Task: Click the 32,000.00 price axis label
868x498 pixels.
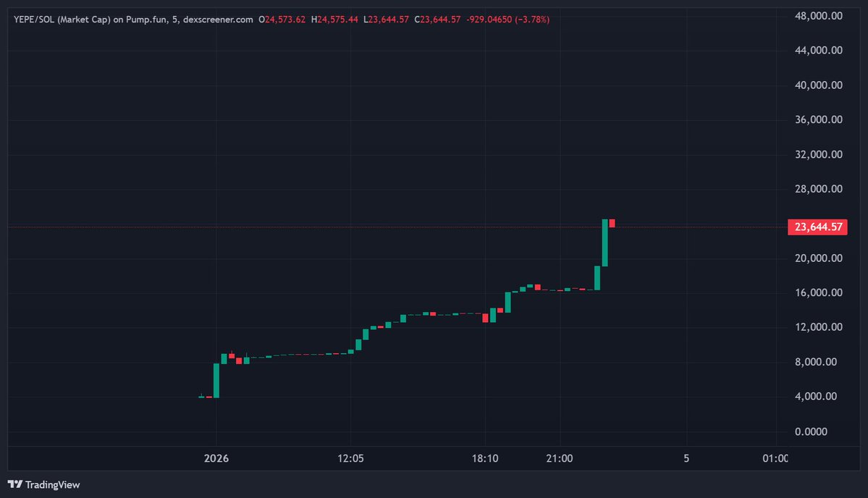Action: 818,154
